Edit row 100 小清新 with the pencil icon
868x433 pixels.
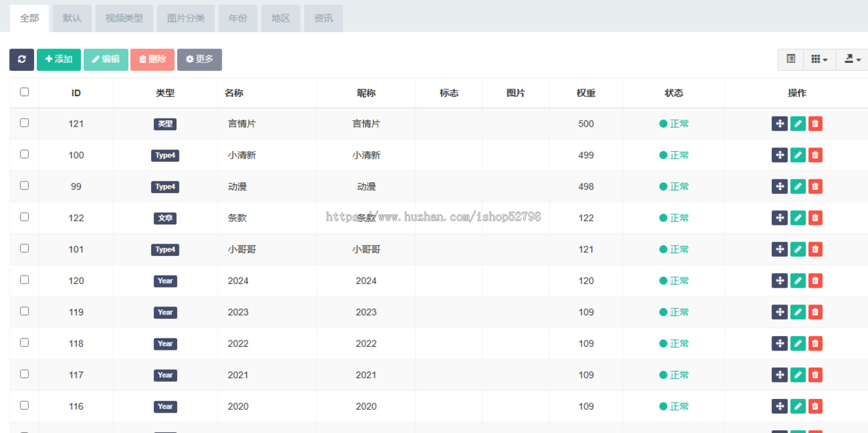pos(798,155)
